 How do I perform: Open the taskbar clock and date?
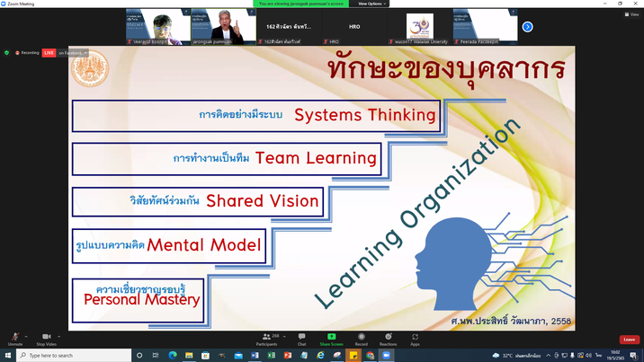coord(615,355)
